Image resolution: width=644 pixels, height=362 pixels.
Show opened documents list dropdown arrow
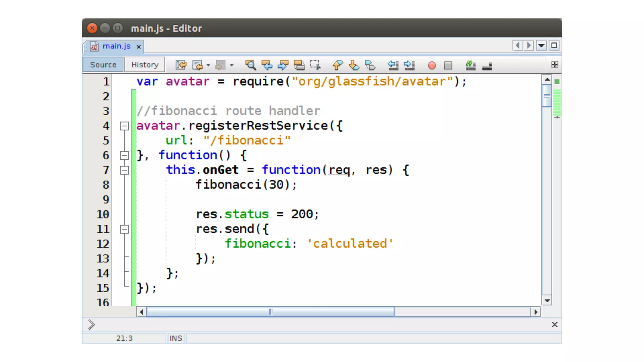pyautogui.click(x=541, y=46)
